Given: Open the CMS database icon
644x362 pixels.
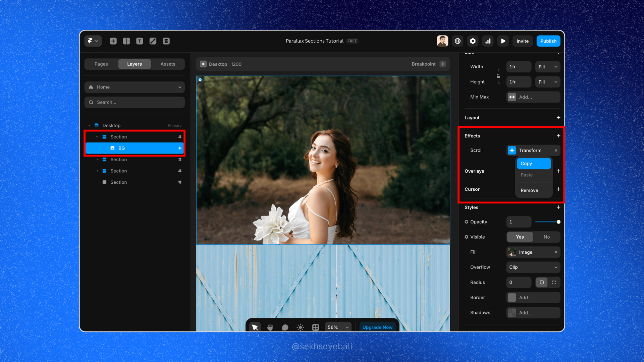Looking at the screenshot, I should pyautogui.click(x=166, y=41).
